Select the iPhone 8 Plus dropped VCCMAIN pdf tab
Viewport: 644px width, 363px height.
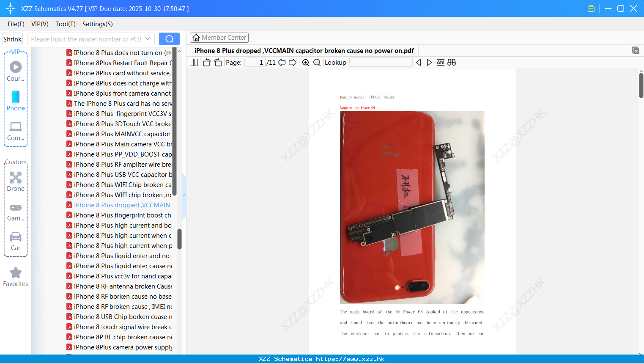(x=304, y=51)
